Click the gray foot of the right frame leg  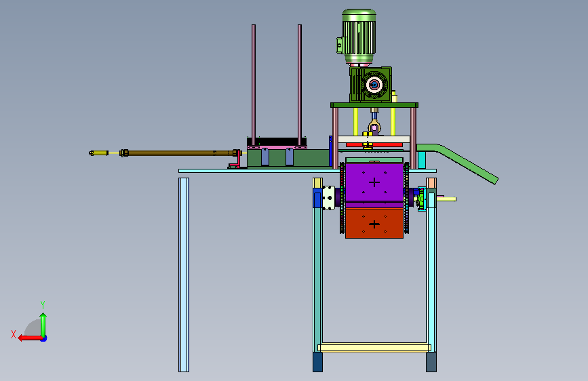[x=431, y=362]
